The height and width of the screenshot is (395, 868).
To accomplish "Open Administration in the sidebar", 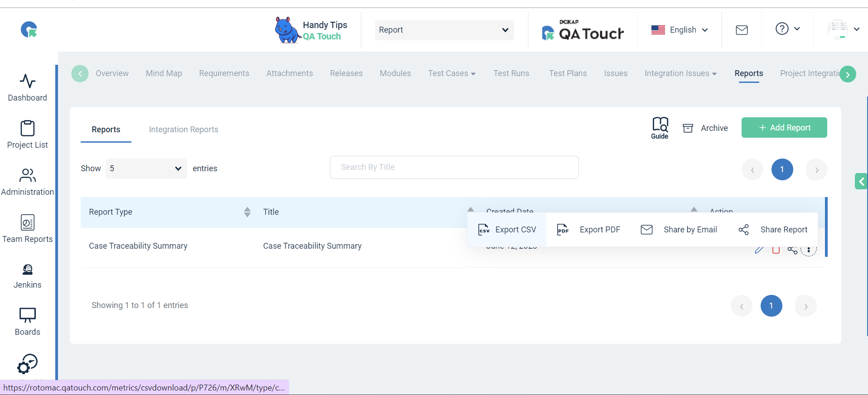I will (x=28, y=182).
